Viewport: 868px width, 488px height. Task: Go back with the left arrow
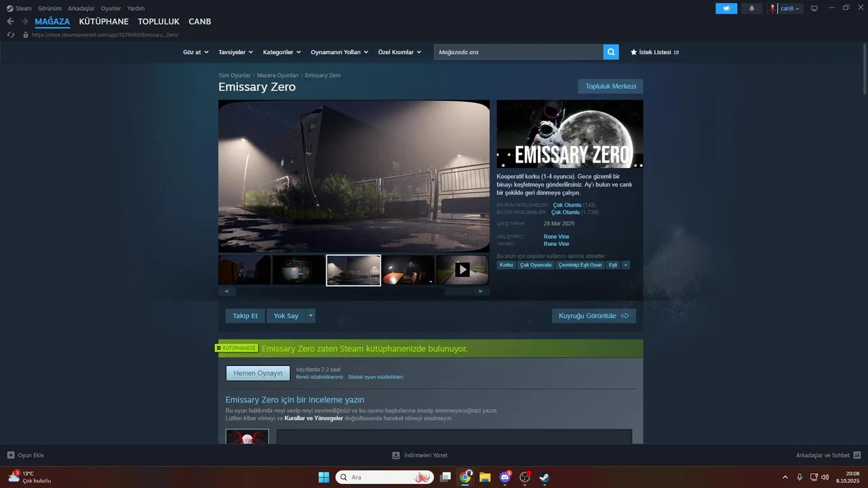[10, 22]
